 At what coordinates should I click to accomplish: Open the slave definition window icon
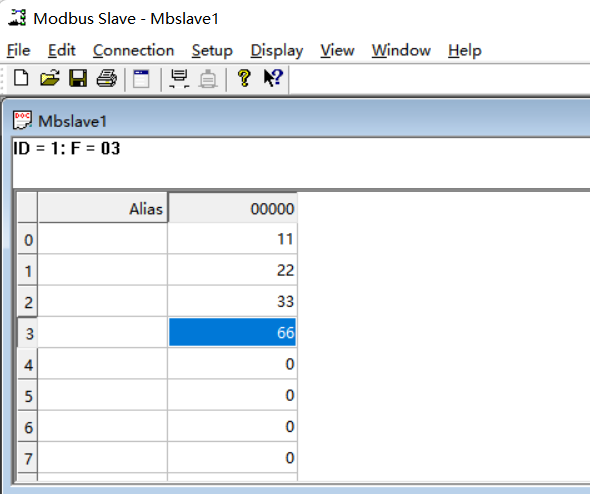point(141,79)
